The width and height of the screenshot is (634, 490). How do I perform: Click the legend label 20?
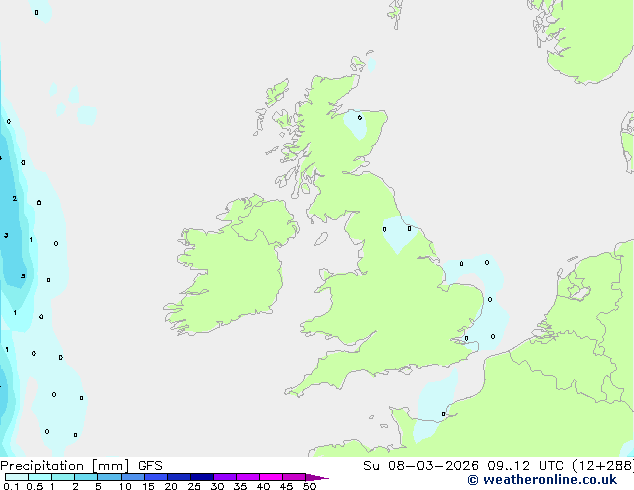pyautogui.click(x=171, y=486)
